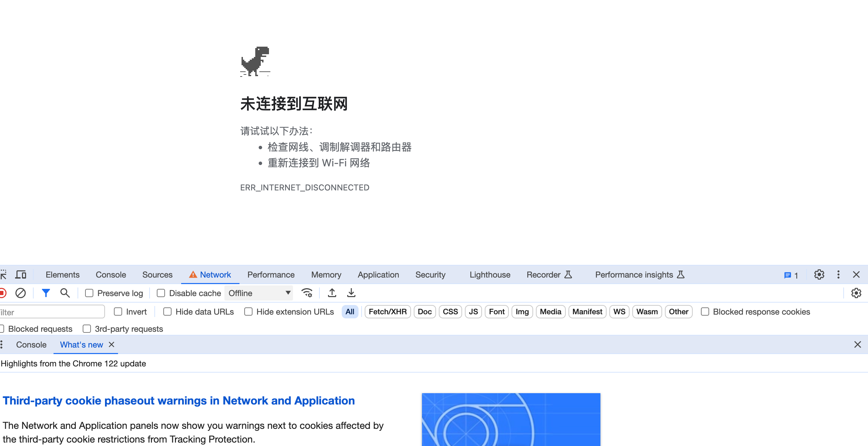Enable the Preserve log checkbox

[x=89, y=293]
